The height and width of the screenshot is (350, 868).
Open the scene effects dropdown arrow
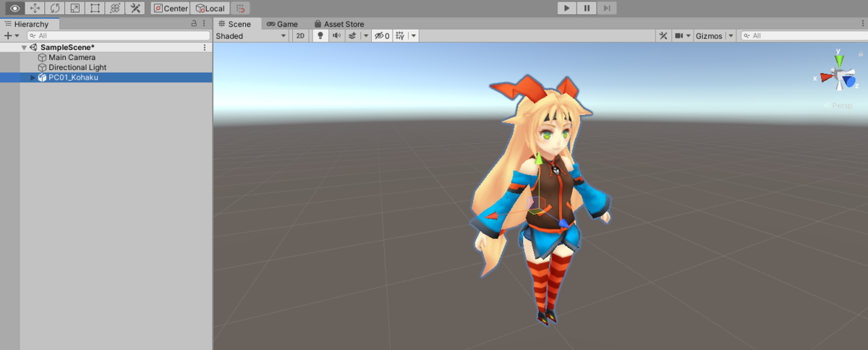pyautogui.click(x=365, y=35)
